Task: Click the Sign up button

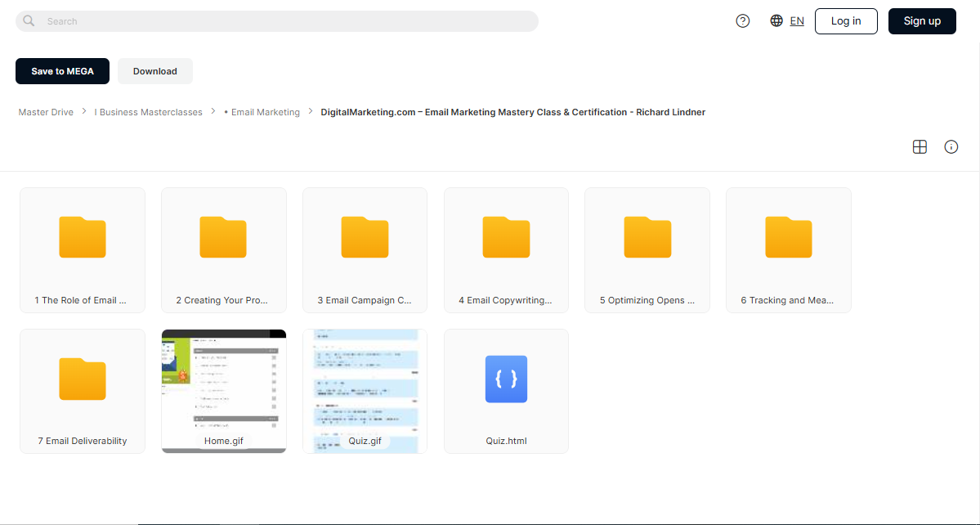Action: point(922,21)
